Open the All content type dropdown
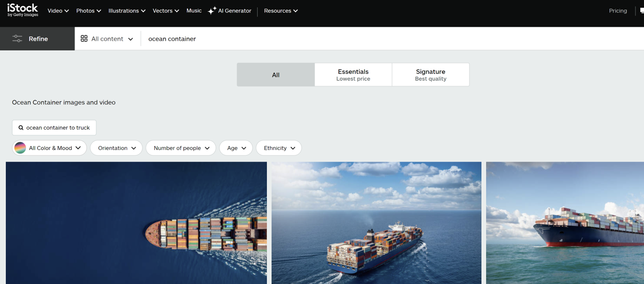The width and height of the screenshot is (644, 284). (107, 39)
